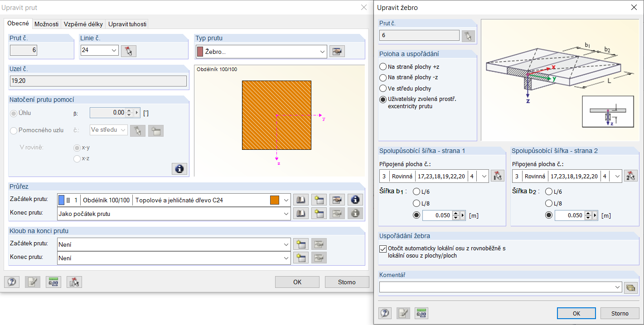Expand Typ prutu Žebro dropdown

coord(323,52)
